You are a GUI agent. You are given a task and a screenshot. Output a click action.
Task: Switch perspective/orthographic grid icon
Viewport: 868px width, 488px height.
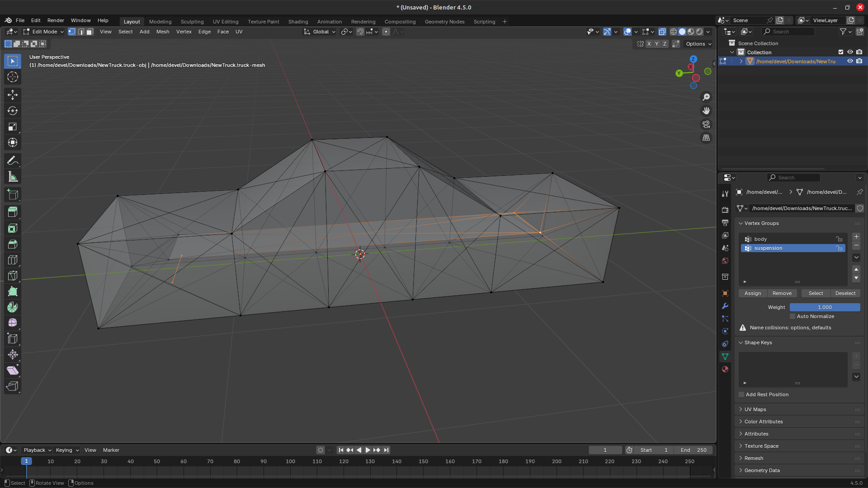706,138
